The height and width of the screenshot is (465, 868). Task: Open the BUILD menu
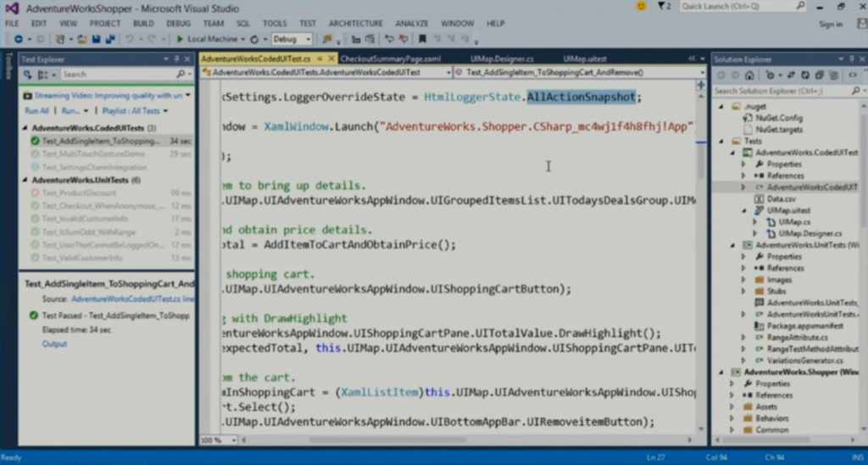pyautogui.click(x=143, y=23)
